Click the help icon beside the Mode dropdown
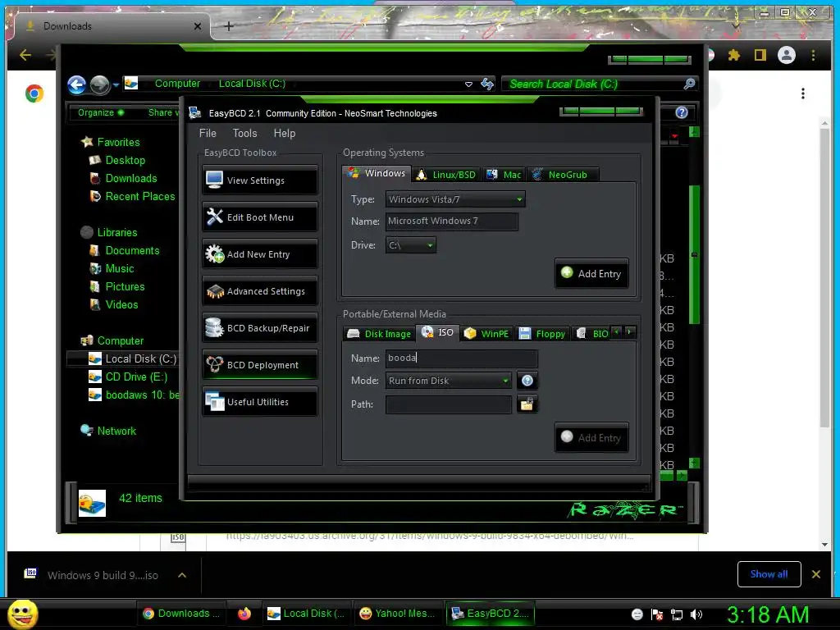The width and height of the screenshot is (840, 630). 527,381
